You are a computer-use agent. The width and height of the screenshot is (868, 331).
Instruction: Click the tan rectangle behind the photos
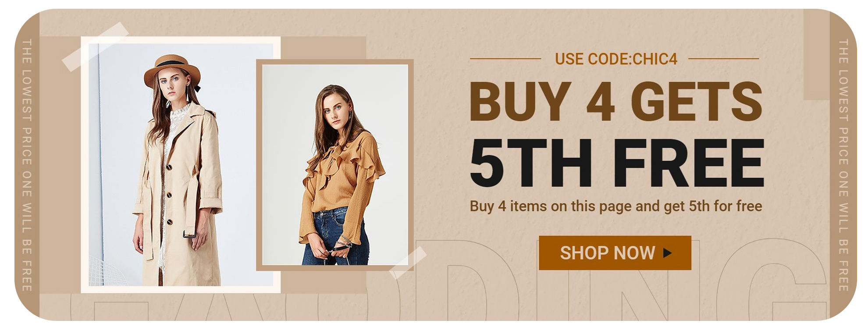[324, 48]
